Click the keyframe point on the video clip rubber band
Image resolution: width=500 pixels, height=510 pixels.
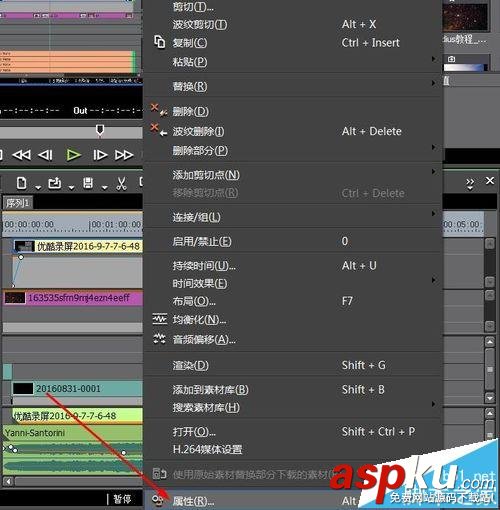coord(21,257)
